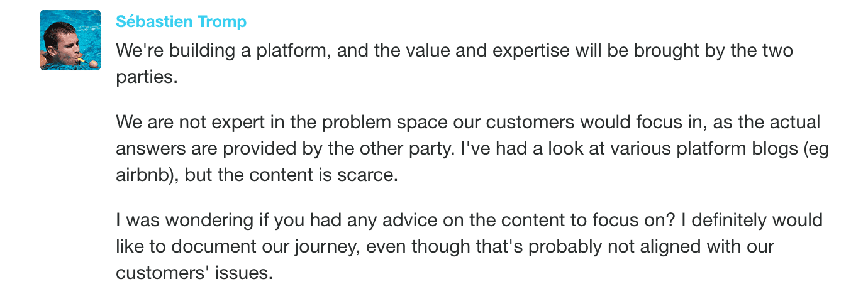Click the last line "customers' issues."
Screen dimensions: 868x289
[194, 274]
